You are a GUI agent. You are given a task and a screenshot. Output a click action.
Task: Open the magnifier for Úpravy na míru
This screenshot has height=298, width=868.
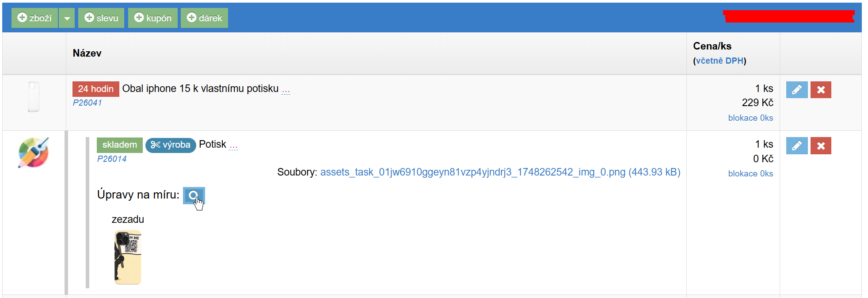pos(194,195)
